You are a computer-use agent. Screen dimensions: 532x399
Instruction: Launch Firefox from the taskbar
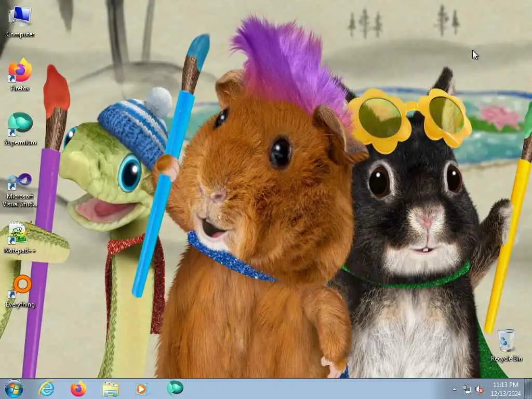(78, 389)
